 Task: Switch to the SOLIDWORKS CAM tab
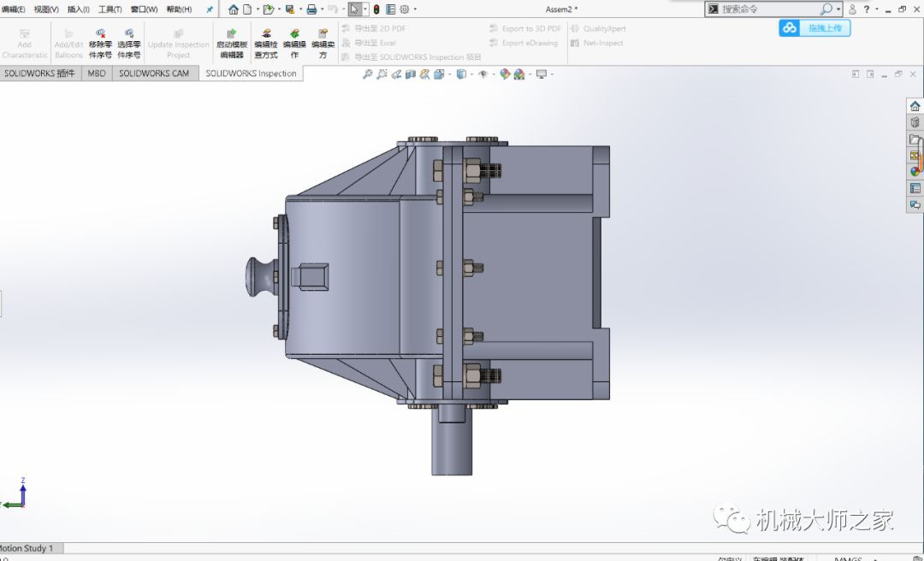154,74
